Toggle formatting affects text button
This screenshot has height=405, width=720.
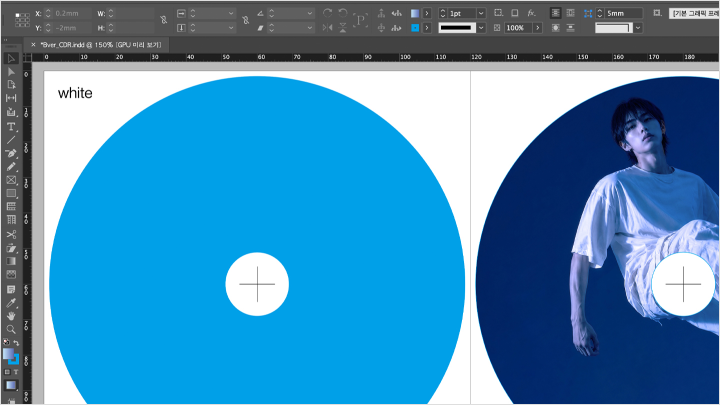(x=16, y=372)
